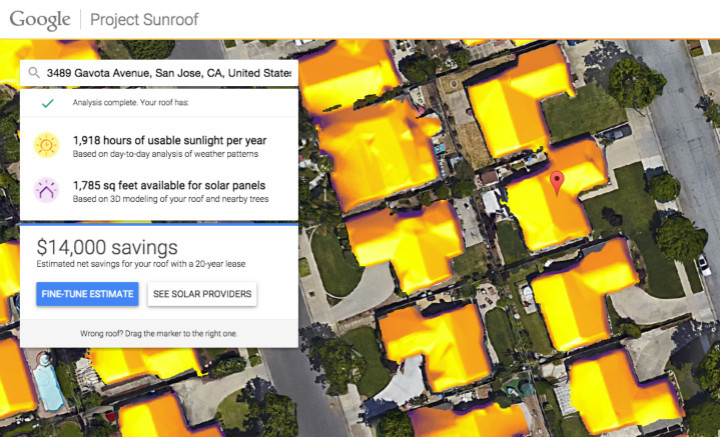Click the 20-year lease savings description

coord(141,264)
